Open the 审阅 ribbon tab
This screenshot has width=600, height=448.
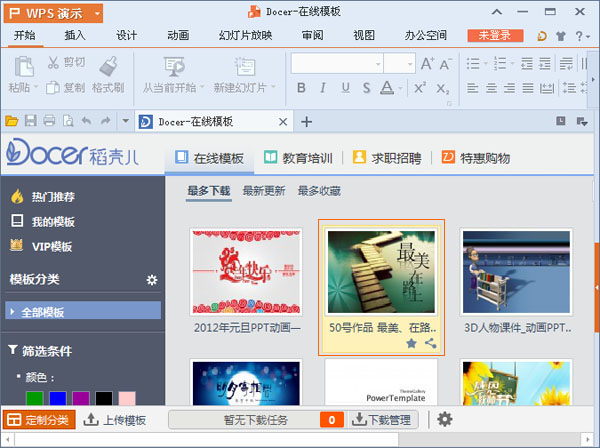(312, 36)
